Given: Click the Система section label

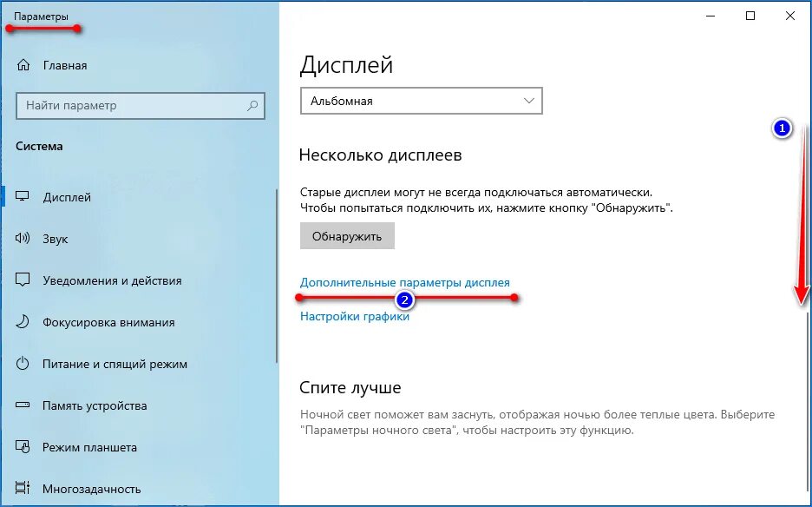Looking at the screenshot, I should pyautogui.click(x=39, y=146).
